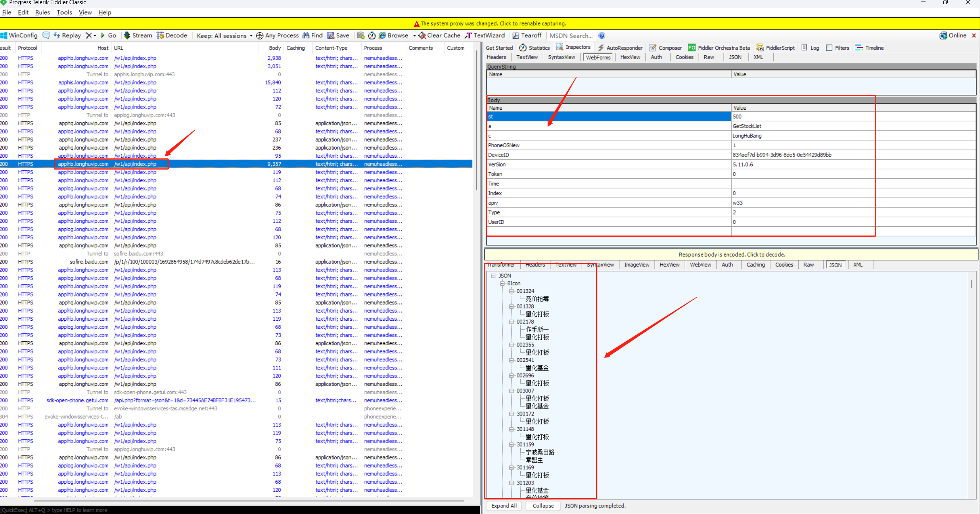Open the Tools menu
The image size is (980, 514).
(x=64, y=12)
